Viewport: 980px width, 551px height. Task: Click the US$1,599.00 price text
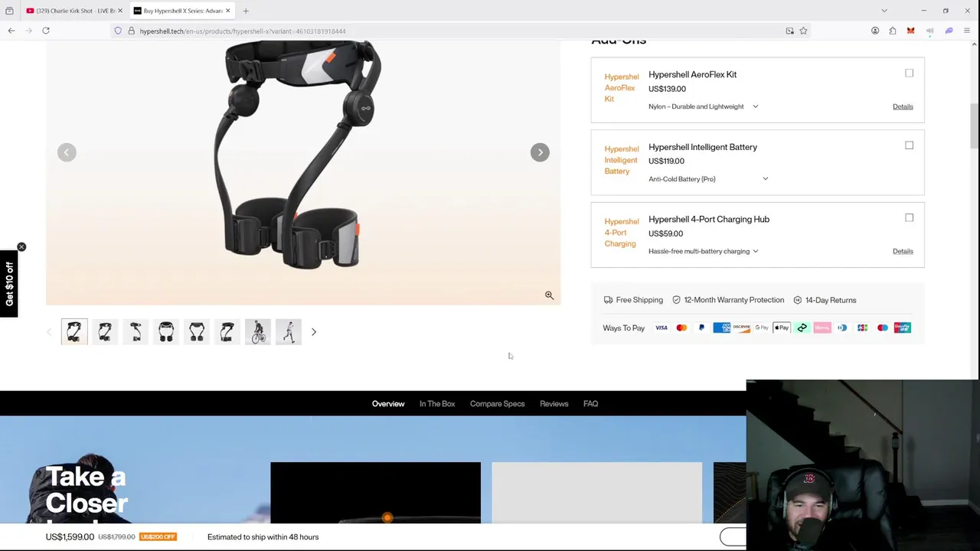point(70,537)
